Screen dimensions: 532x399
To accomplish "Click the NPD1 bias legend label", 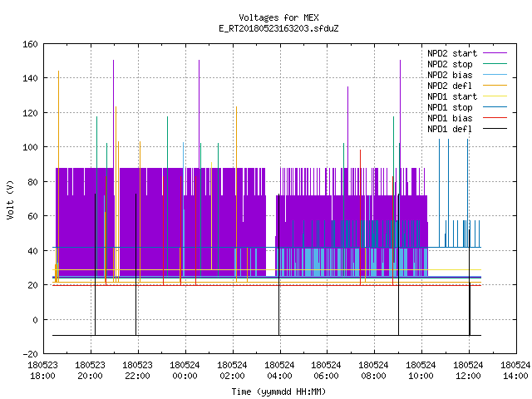I will [450, 118].
